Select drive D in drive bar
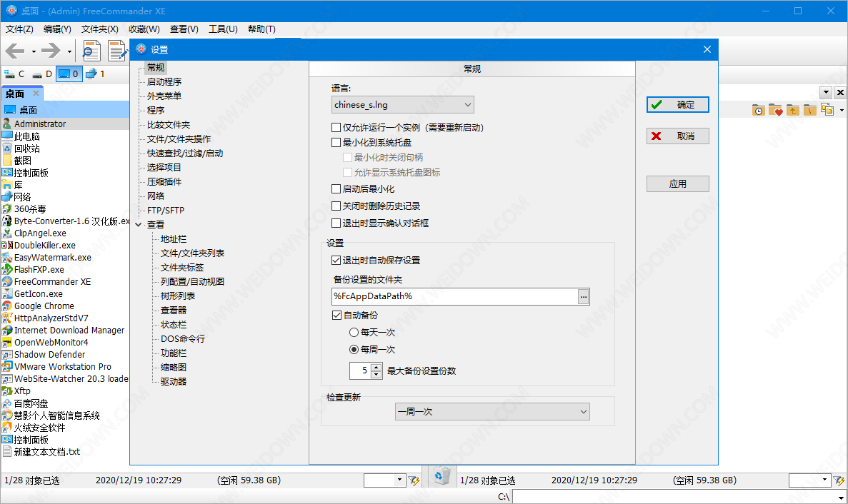This screenshot has width=848, height=504. coord(42,74)
